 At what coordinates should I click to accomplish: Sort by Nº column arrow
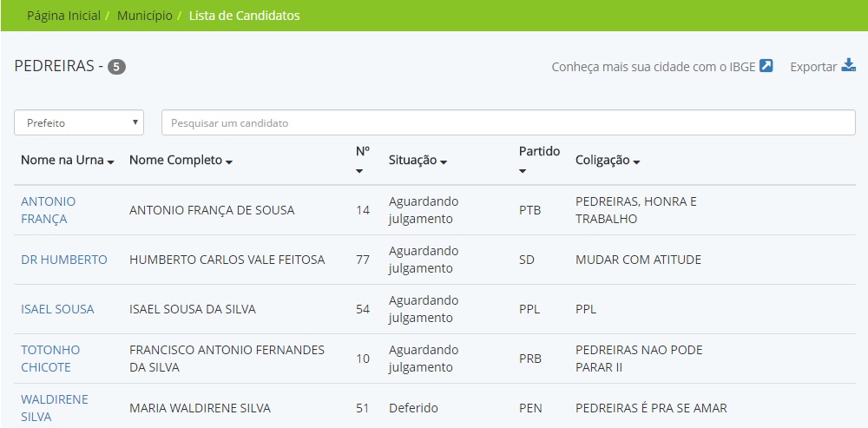tap(360, 171)
